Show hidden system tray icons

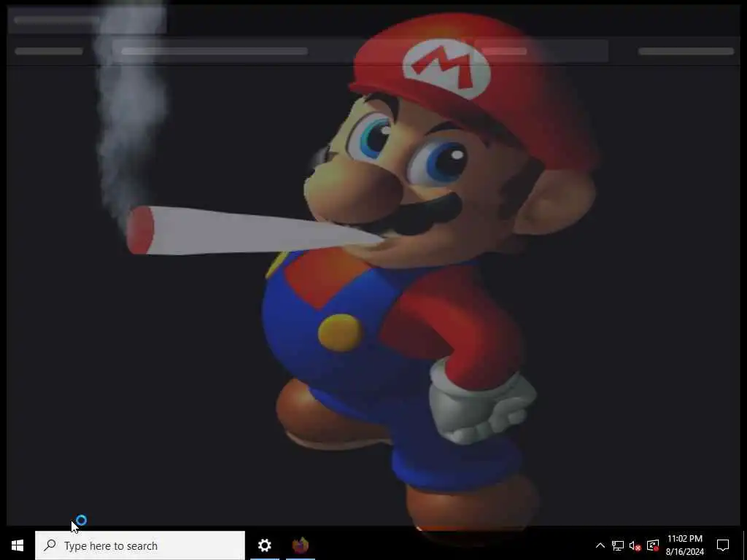[600, 545]
